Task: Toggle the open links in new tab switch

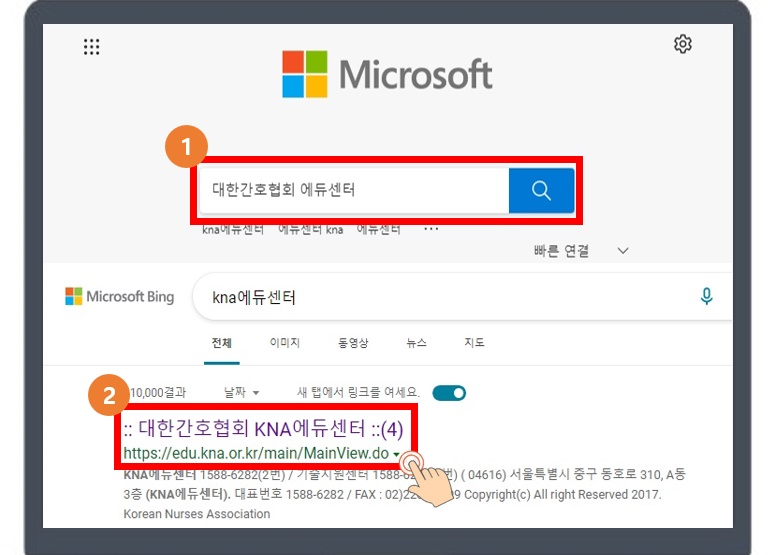Action: pos(449,393)
